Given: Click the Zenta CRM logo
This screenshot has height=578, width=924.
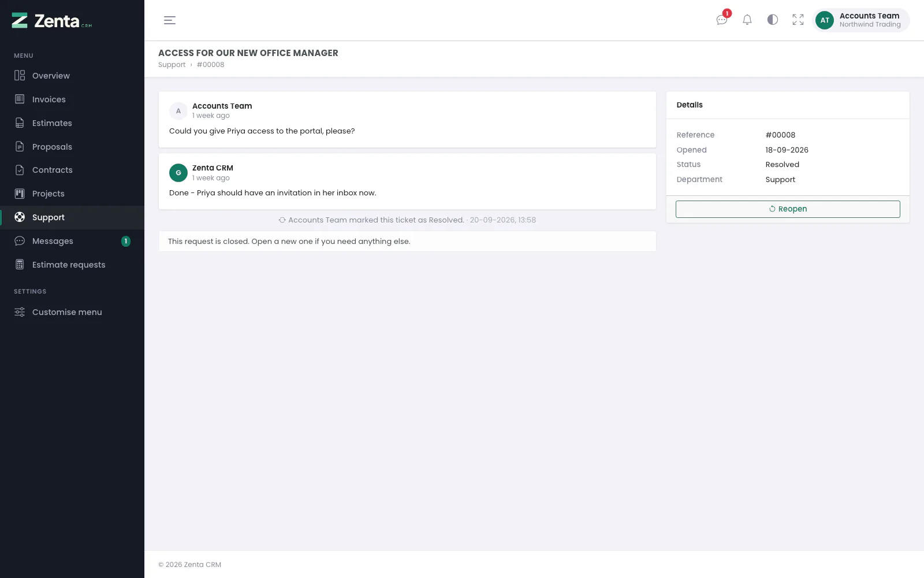Looking at the screenshot, I should (52, 21).
